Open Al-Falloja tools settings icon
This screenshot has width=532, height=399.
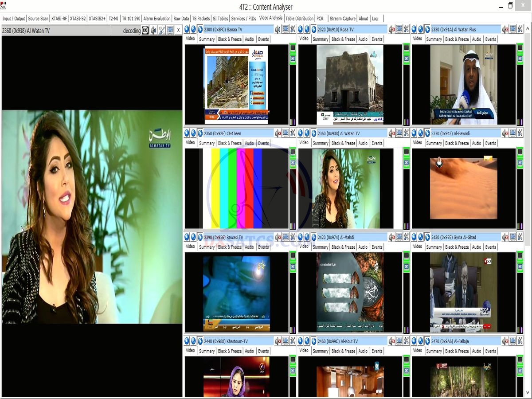(520, 341)
